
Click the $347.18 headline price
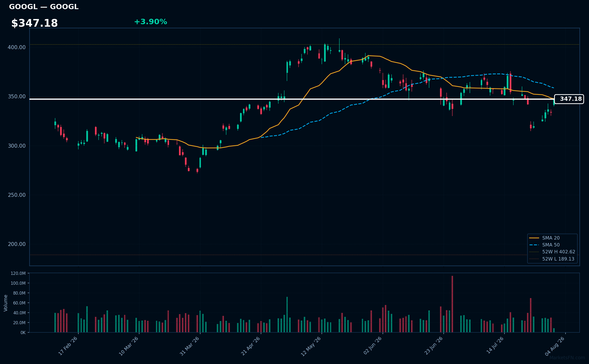[34, 23]
